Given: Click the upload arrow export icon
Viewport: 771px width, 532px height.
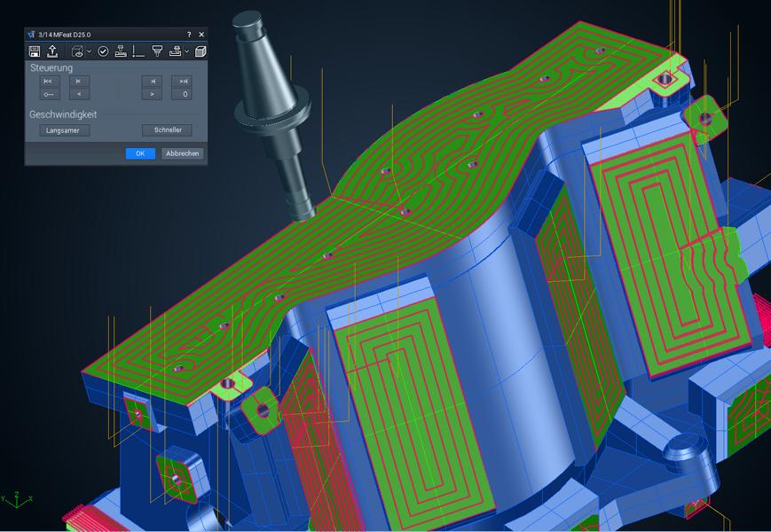Looking at the screenshot, I should click(52, 51).
